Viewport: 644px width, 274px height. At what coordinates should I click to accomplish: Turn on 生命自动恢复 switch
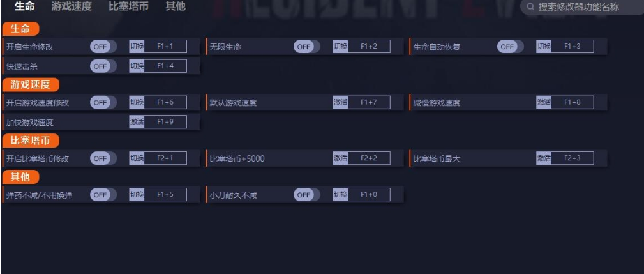click(510, 47)
